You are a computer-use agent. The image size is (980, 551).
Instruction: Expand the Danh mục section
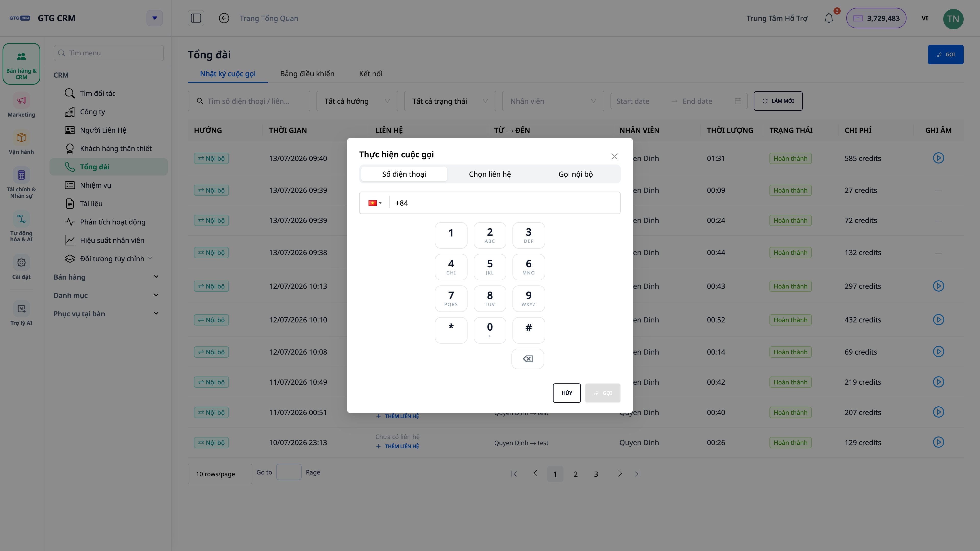coord(106,295)
